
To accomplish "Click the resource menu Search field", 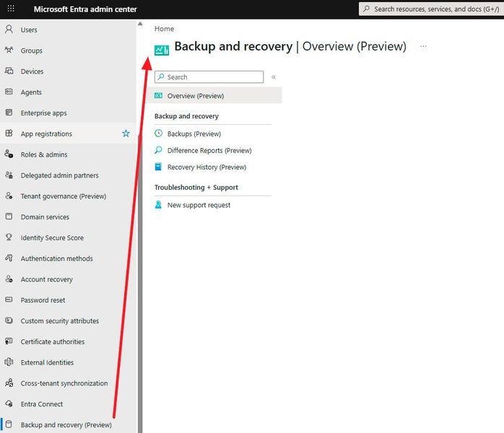I will [x=209, y=77].
